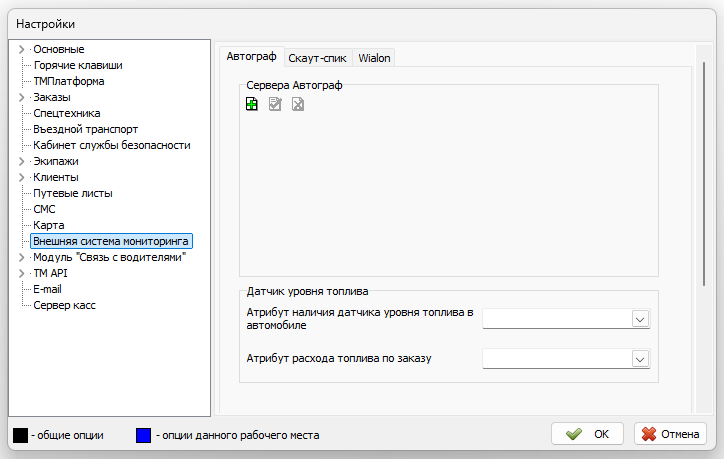Image resolution: width=724 pixels, height=459 pixels.
Task: Select СМС settings
Action: (44, 209)
